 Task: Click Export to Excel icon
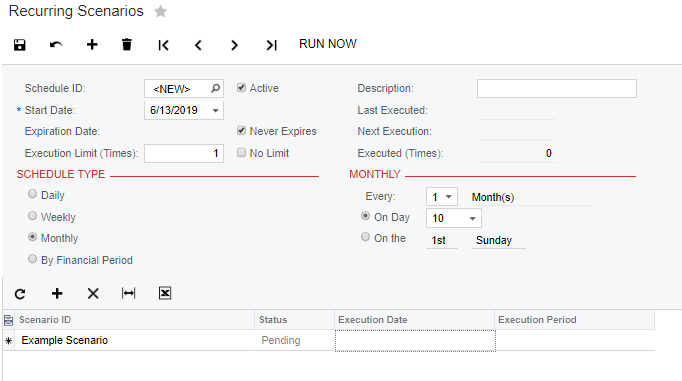(x=165, y=293)
